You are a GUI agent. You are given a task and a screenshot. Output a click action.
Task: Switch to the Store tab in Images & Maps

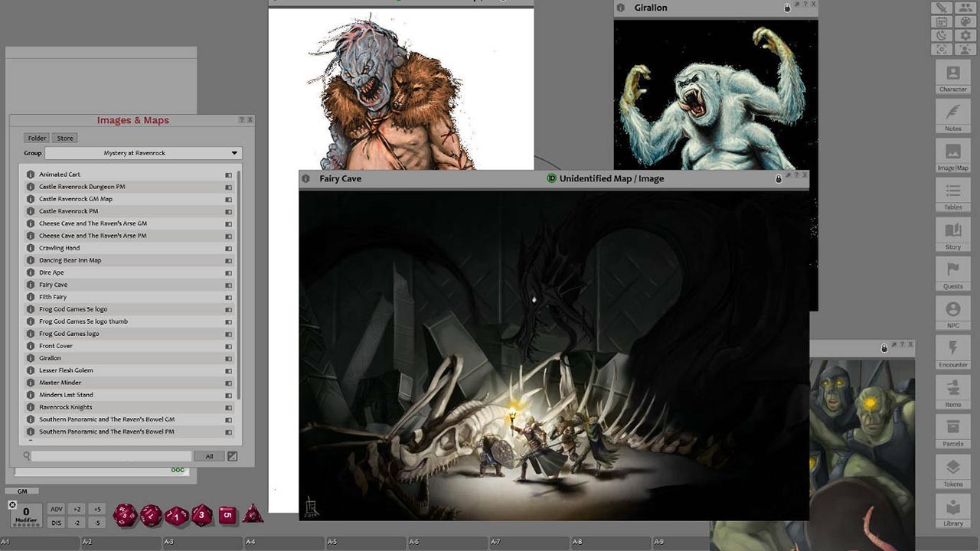[x=64, y=138]
